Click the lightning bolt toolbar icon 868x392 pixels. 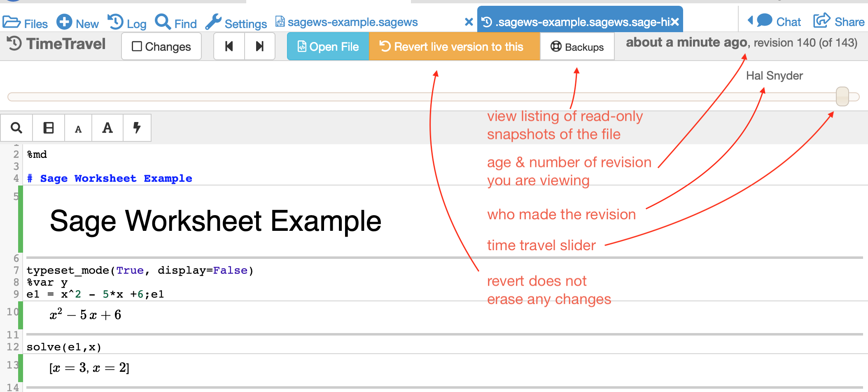click(x=137, y=128)
